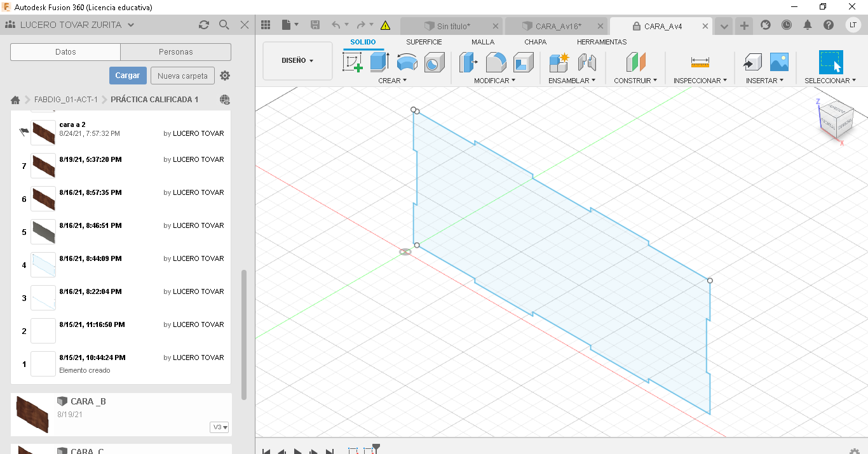Open the LT user profile button

pos(853,25)
